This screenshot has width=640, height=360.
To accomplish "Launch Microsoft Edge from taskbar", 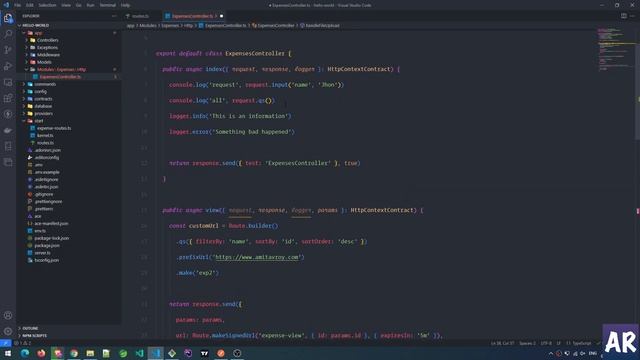I will pyautogui.click(x=25, y=353).
